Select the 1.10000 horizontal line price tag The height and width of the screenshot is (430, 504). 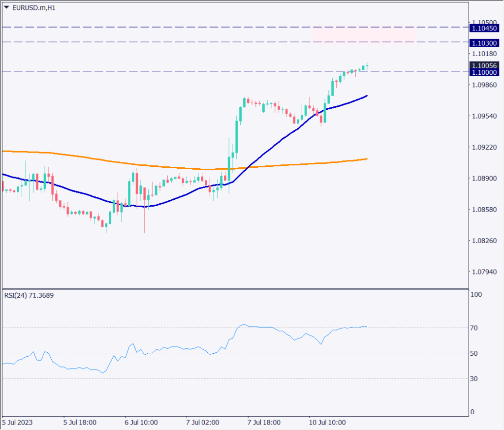484,72
